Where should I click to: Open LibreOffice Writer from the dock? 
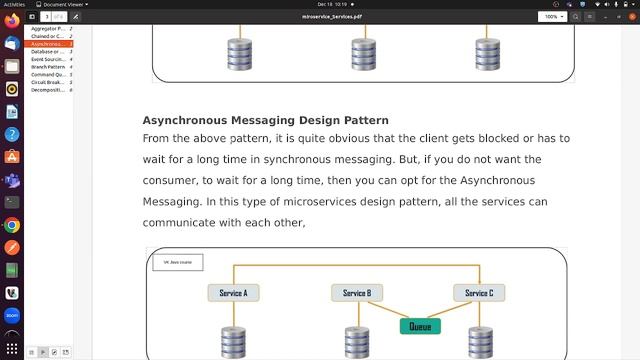tap(12, 112)
